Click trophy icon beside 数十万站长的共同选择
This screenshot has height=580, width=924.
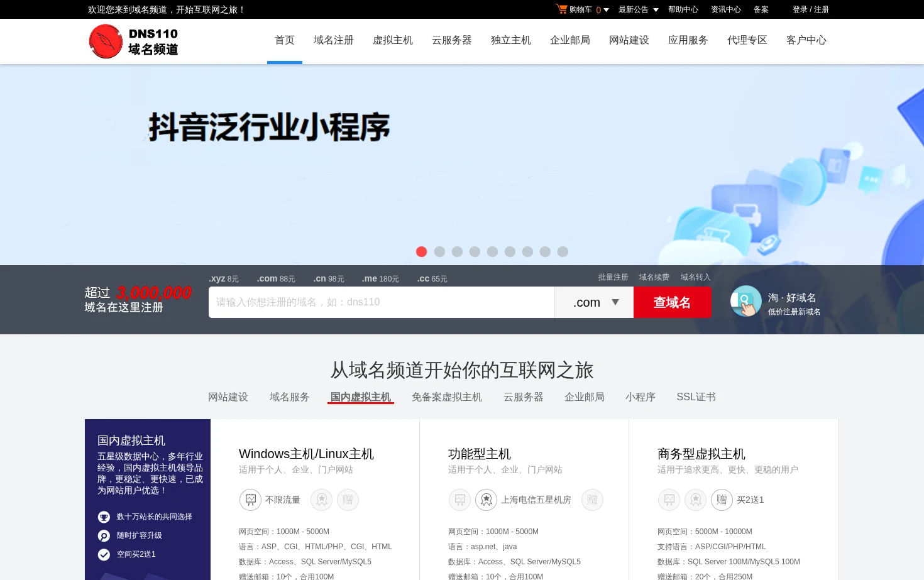click(x=104, y=517)
